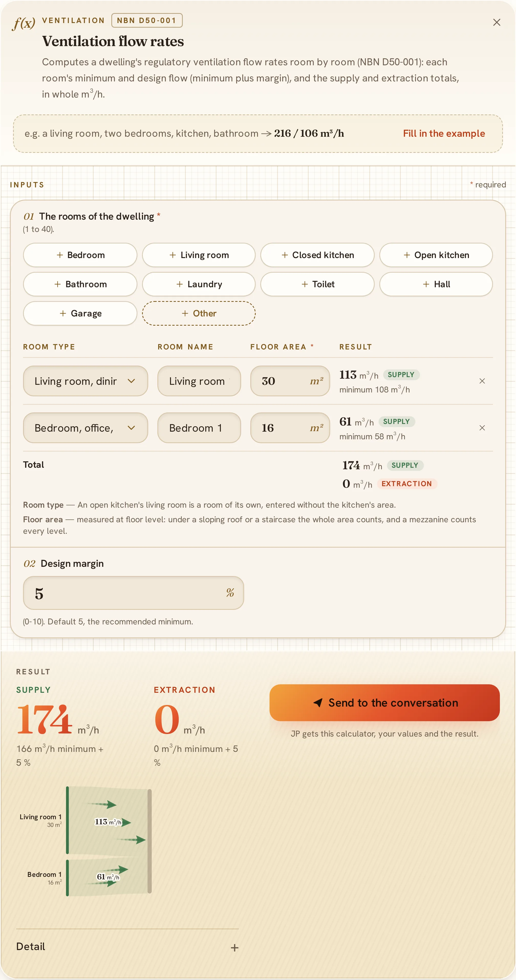Click the large 0 extraction result value
Image resolution: width=516 pixels, height=980 pixels.
coord(167,719)
